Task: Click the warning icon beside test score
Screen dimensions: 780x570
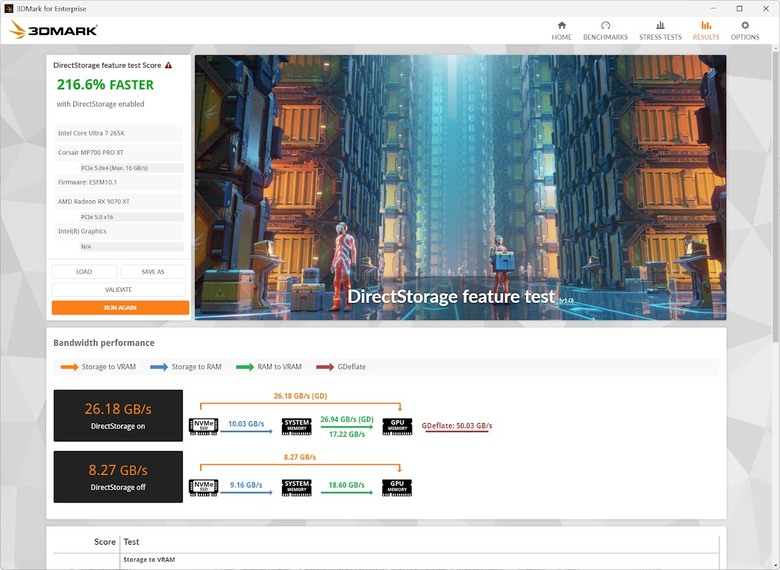Action: pyautogui.click(x=169, y=65)
